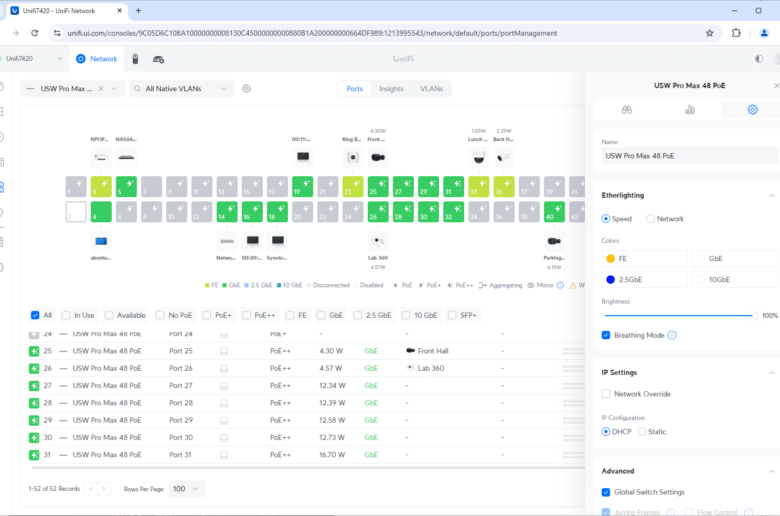Viewport: 780px width, 516px height.
Task: Switch to the Insights tab
Action: (x=391, y=89)
